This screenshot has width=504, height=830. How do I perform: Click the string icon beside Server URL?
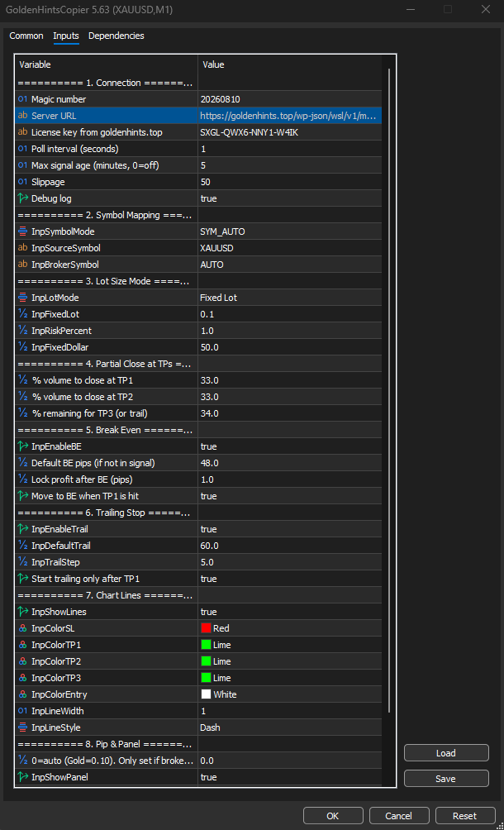pos(23,116)
